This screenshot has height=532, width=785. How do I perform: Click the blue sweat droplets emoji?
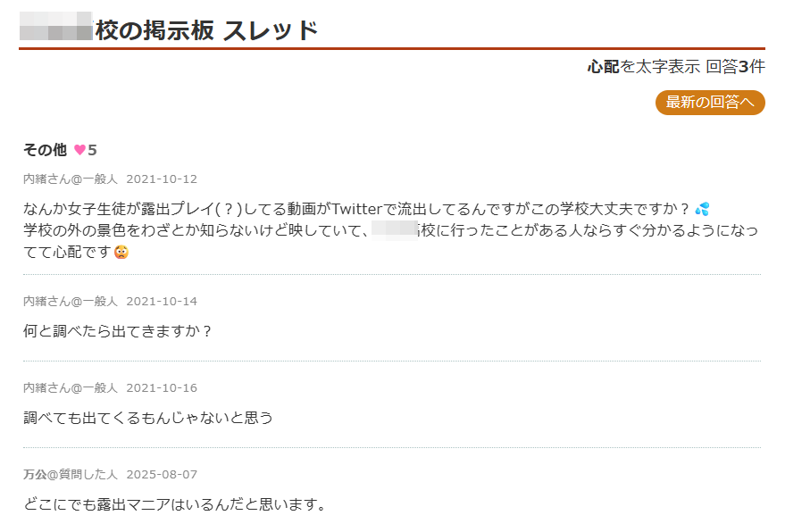click(702, 209)
